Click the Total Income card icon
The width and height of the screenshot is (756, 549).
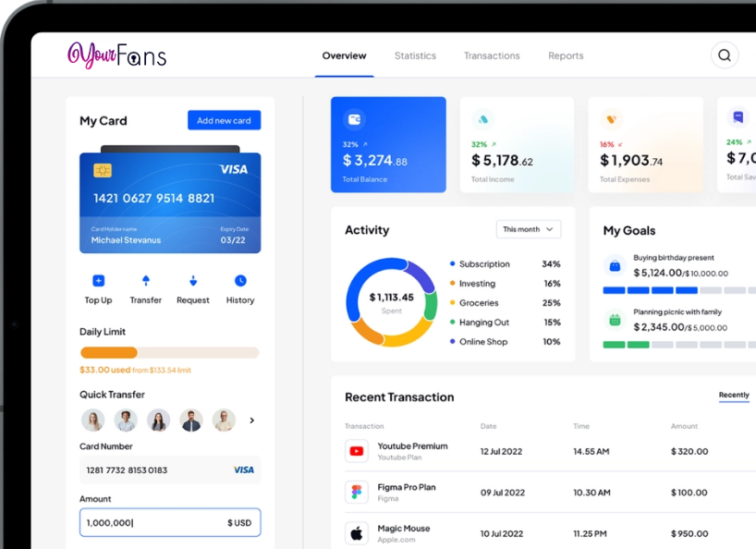pyautogui.click(x=483, y=119)
